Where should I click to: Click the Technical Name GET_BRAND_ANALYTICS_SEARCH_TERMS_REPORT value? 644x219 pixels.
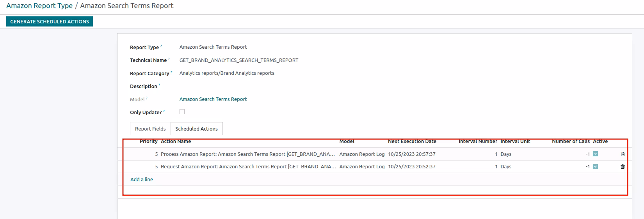click(x=239, y=60)
